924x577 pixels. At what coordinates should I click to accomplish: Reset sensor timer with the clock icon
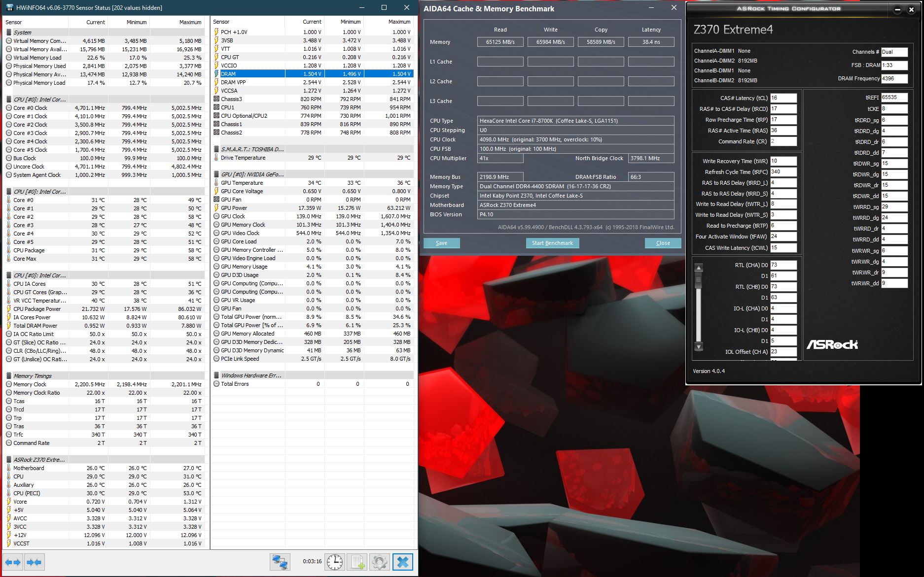[335, 562]
